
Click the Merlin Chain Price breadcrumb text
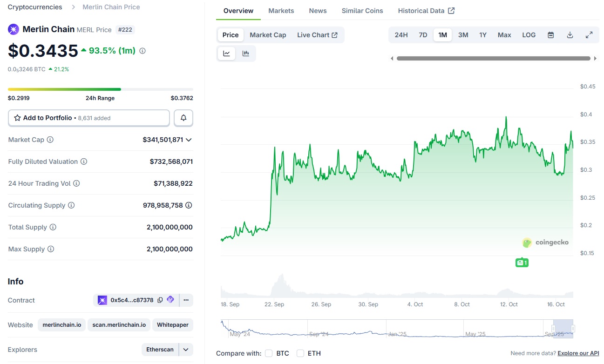click(111, 7)
